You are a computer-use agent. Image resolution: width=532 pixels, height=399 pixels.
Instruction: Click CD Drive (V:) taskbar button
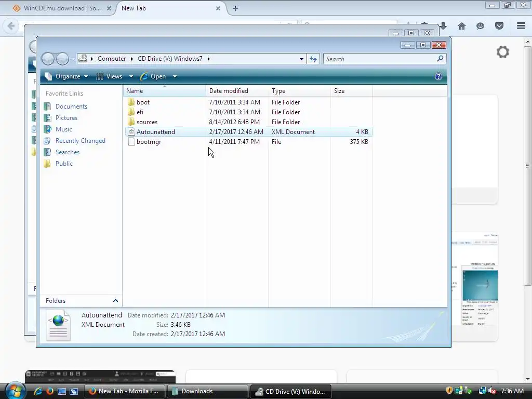291,391
